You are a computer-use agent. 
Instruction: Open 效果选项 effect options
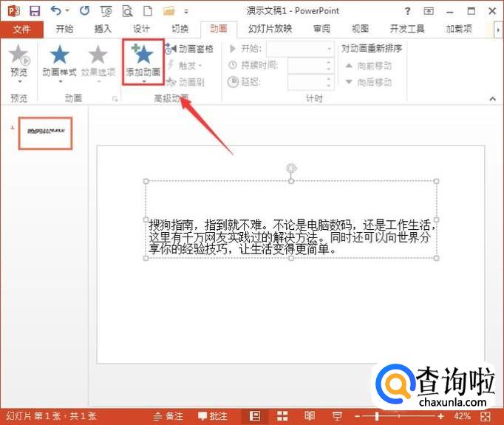point(98,63)
